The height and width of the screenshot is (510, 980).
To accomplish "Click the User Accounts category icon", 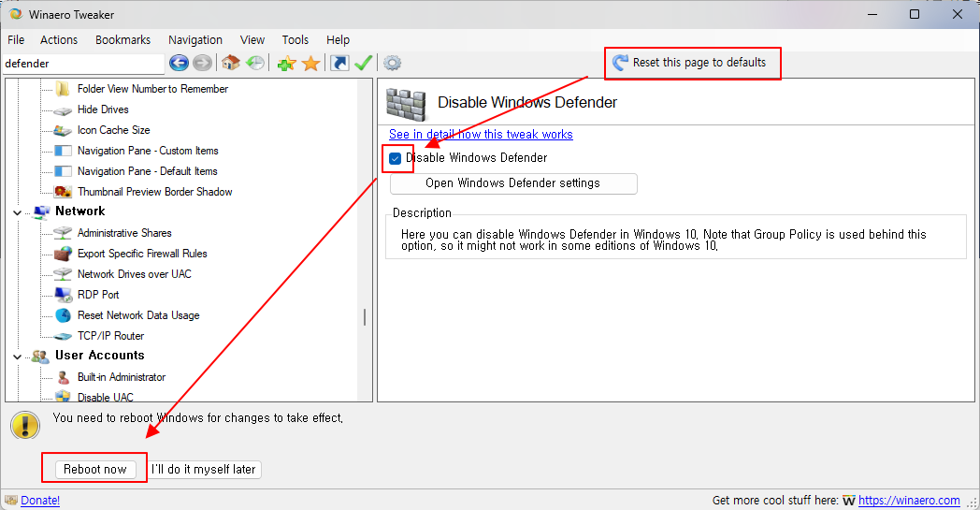I will (x=40, y=357).
